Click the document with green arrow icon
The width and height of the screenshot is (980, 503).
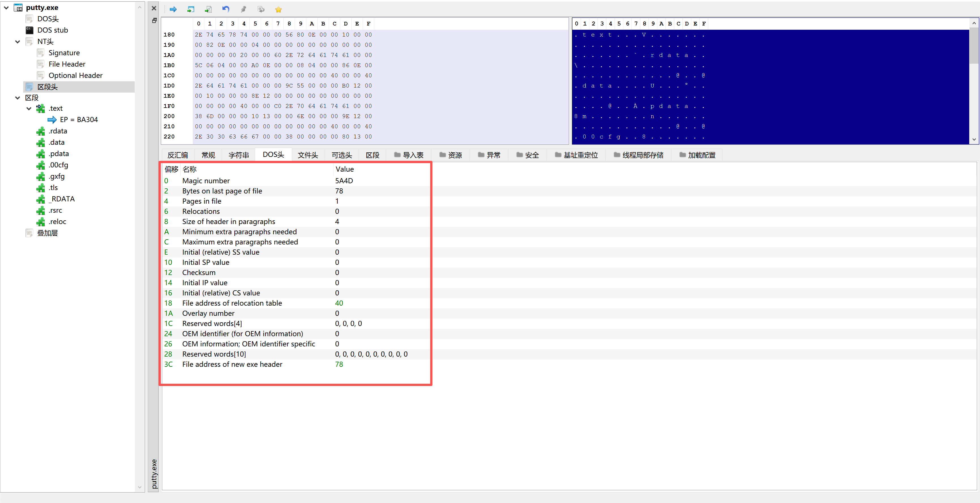tap(208, 10)
